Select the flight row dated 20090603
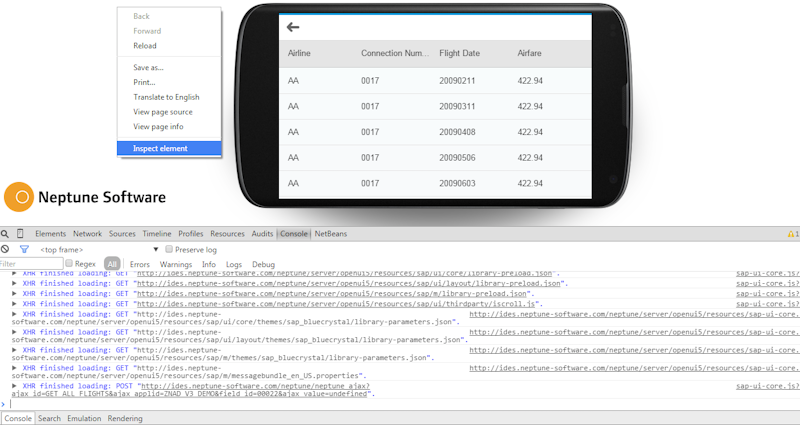 click(x=435, y=183)
